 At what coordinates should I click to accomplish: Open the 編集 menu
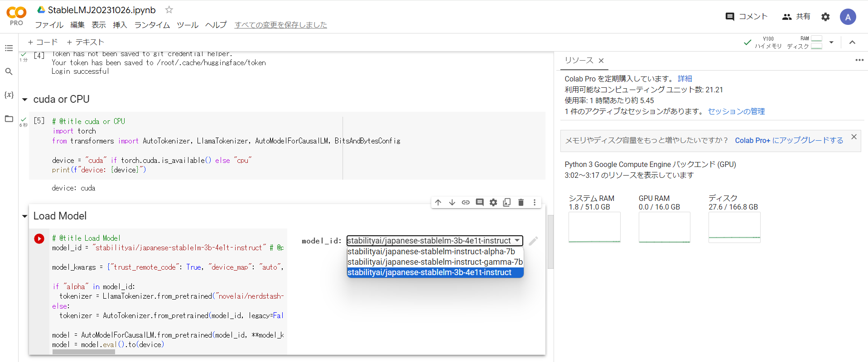(77, 25)
